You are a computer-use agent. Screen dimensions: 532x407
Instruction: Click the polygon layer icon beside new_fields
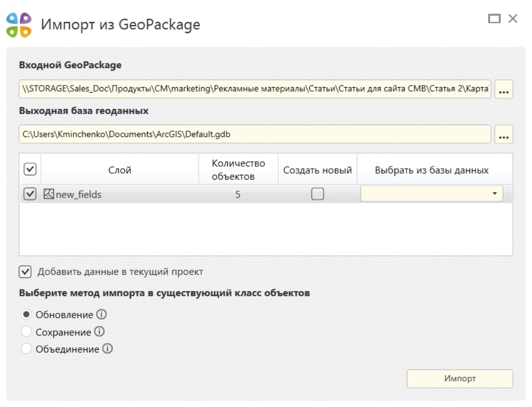click(x=49, y=194)
